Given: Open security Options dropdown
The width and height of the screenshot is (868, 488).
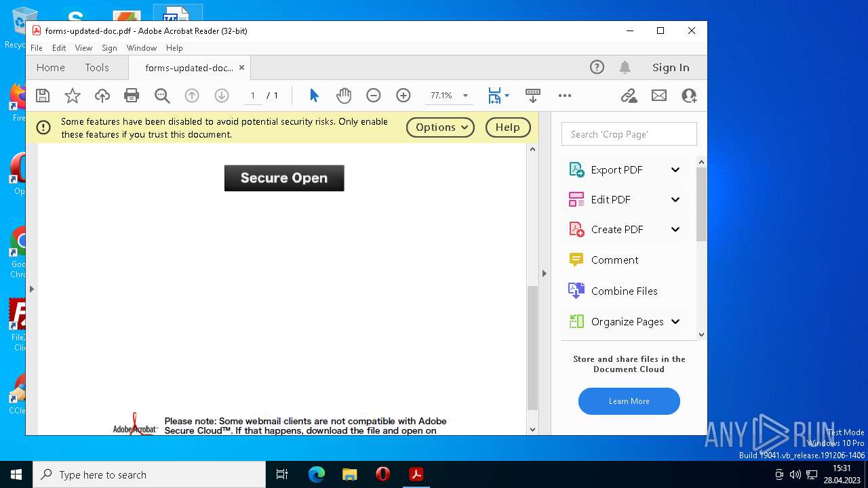Looking at the screenshot, I should (441, 127).
